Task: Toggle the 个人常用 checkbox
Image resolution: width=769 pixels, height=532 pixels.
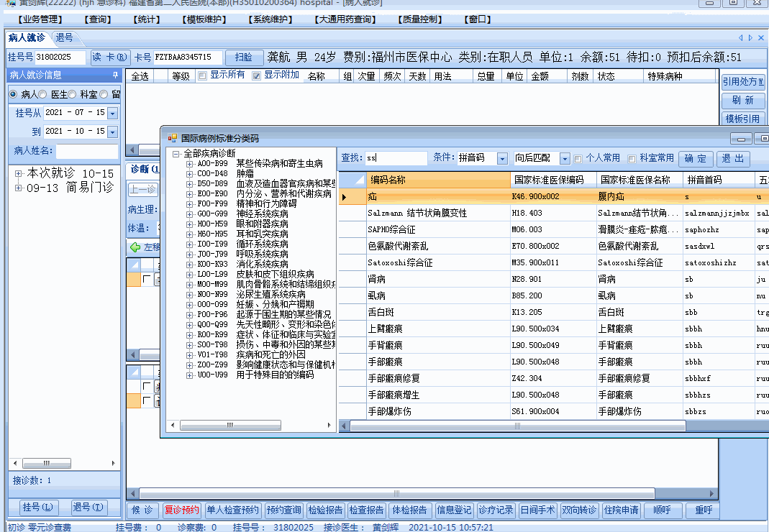Action: coord(578,159)
